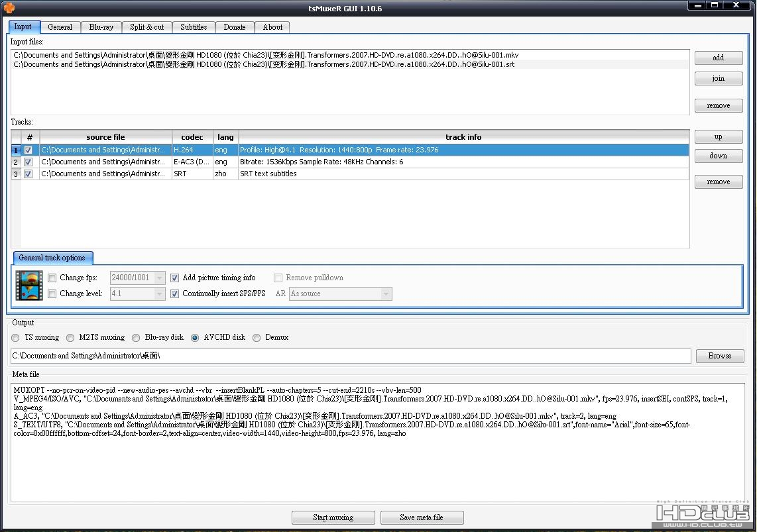Screen dimensions: 757x532
Task: Uncheck track 2 E-AC3 checkbox
Action: click(x=29, y=162)
